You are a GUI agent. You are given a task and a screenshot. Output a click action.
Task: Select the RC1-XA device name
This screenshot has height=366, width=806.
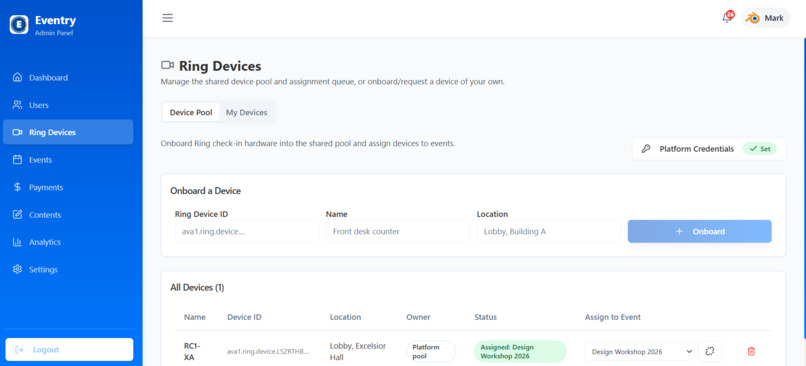(192, 351)
